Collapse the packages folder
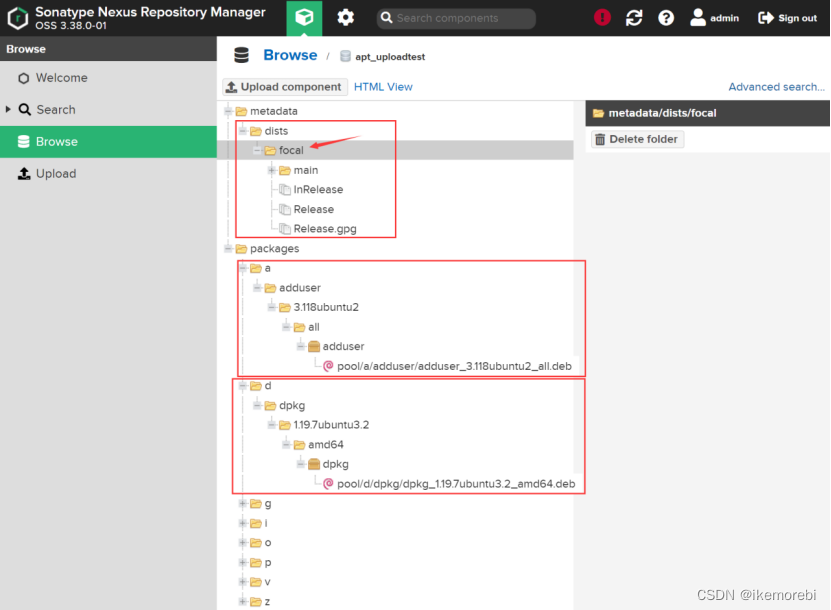This screenshot has height=610, width=831. click(228, 249)
